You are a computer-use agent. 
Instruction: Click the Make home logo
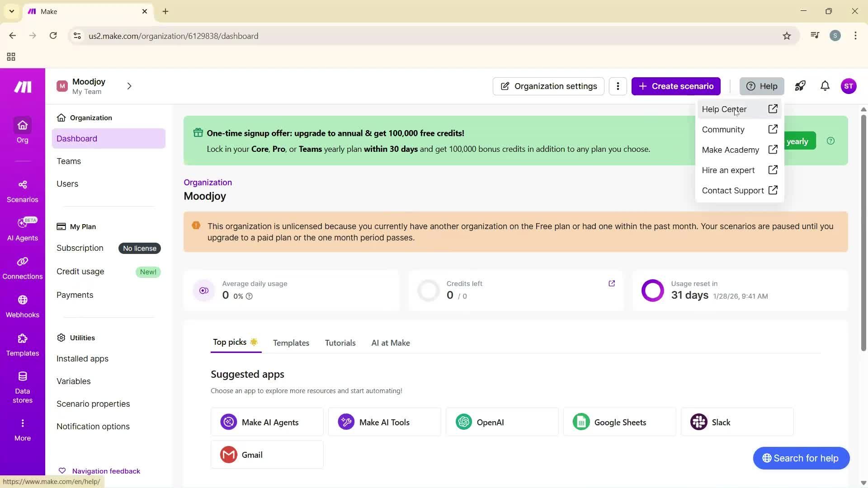point(22,87)
